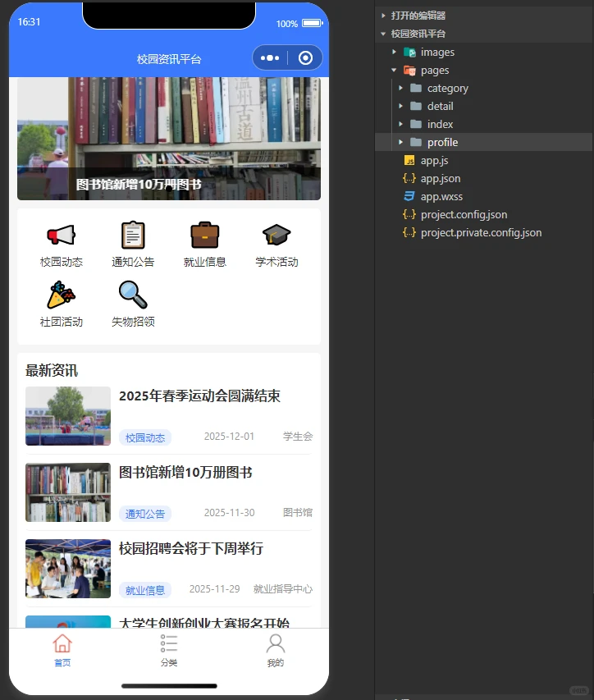
Task: Expand the detail folder arrow
Action: tap(400, 106)
